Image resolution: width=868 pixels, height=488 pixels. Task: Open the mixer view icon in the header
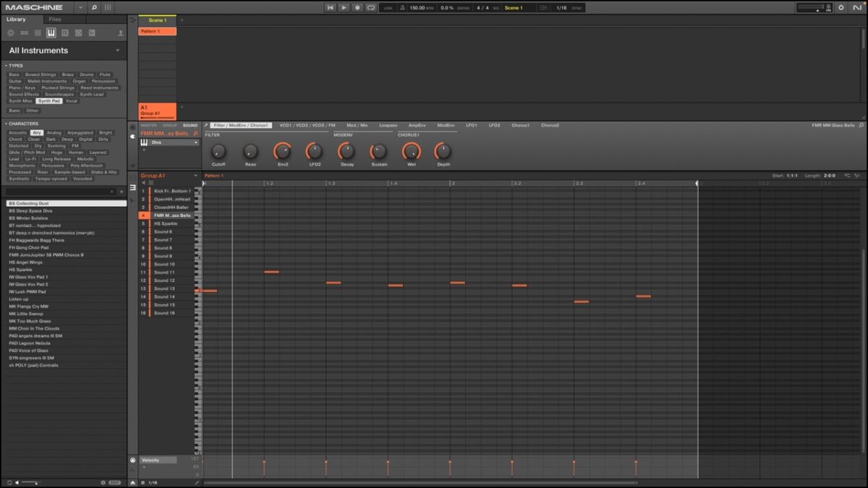click(108, 7)
